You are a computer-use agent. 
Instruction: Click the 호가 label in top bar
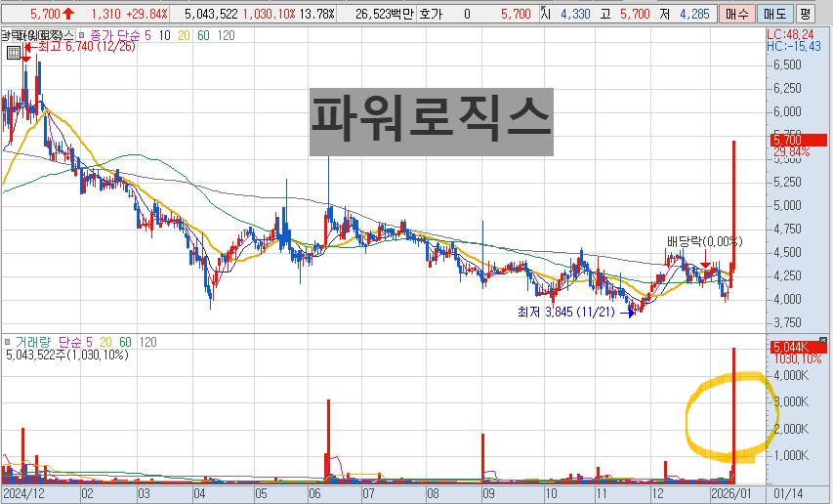click(x=431, y=14)
